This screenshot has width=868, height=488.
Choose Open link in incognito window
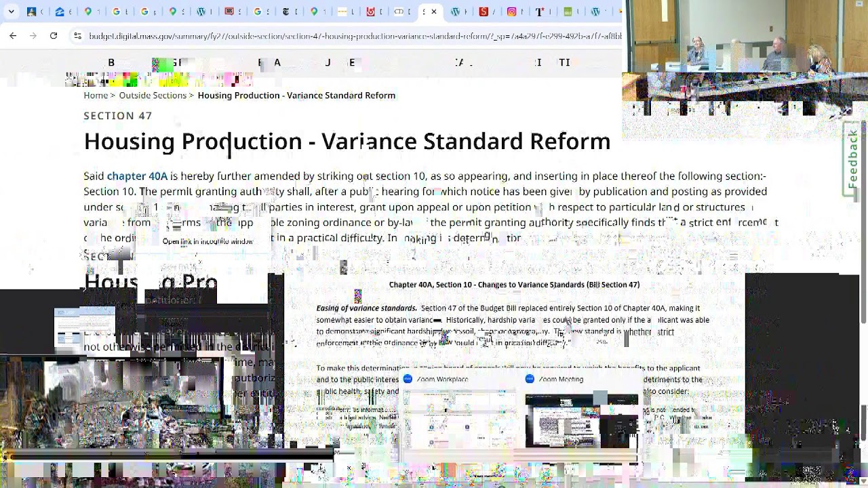208,241
